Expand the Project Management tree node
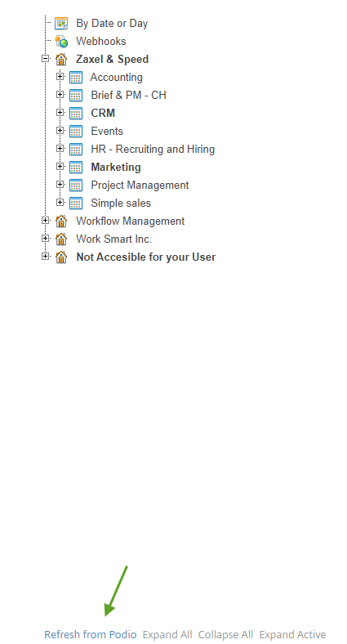 tap(60, 185)
